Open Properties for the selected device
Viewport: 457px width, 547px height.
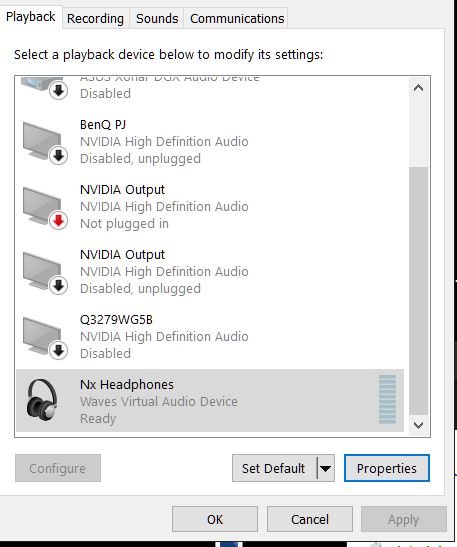point(387,468)
